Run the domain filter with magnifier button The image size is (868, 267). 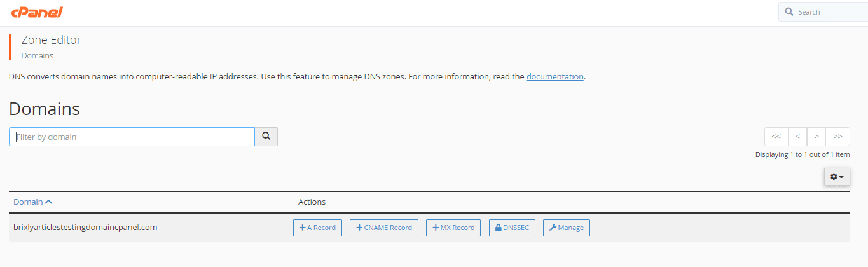pyautogui.click(x=266, y=137)
